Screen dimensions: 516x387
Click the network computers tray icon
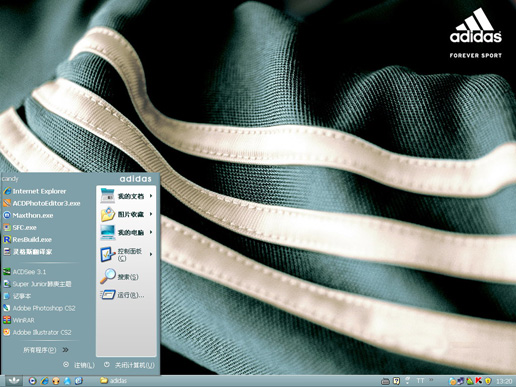coord(461,381)
